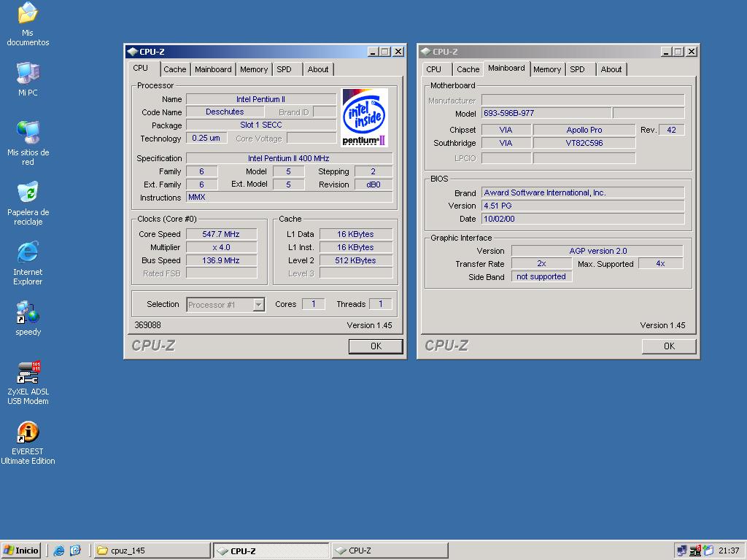
Task: Click Transfer Rate value 2x
Action: tap(542, 263)
